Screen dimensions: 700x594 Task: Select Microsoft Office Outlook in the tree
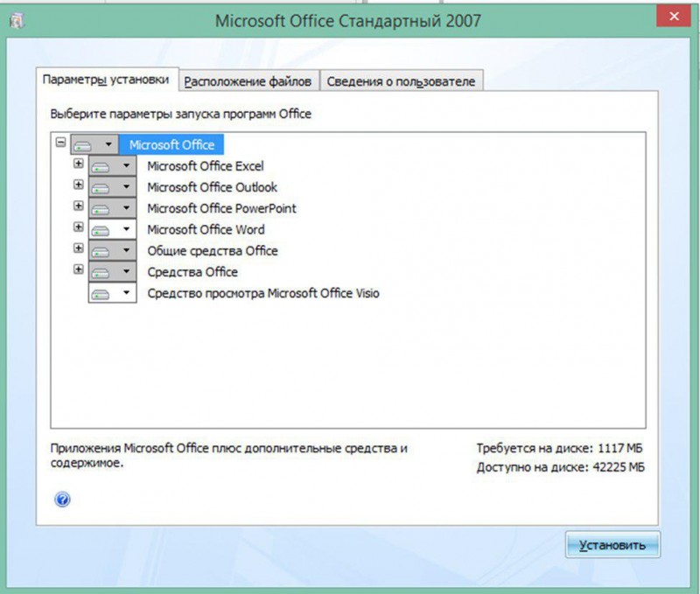(212, 187)
